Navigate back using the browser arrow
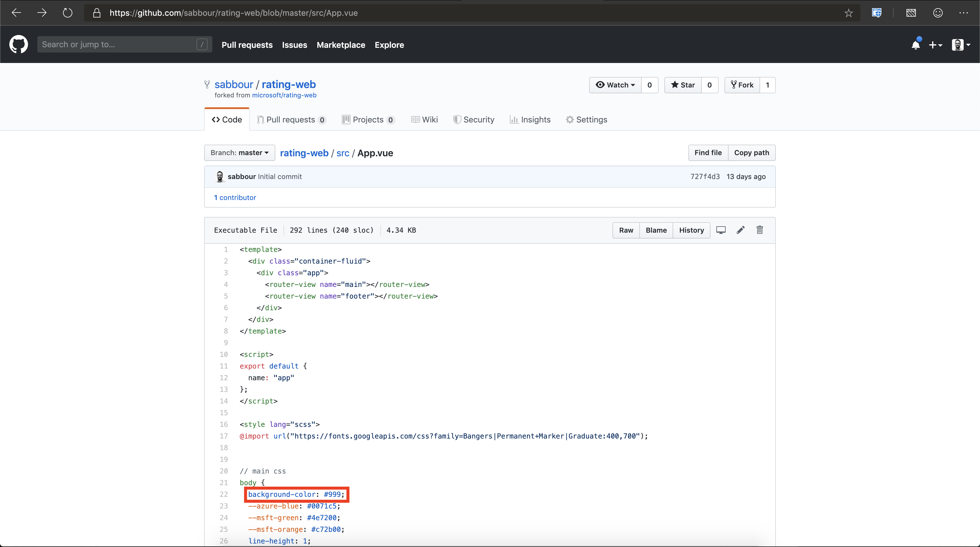The image size is (980, 547). pyautogui.click(x=16, y=13)
